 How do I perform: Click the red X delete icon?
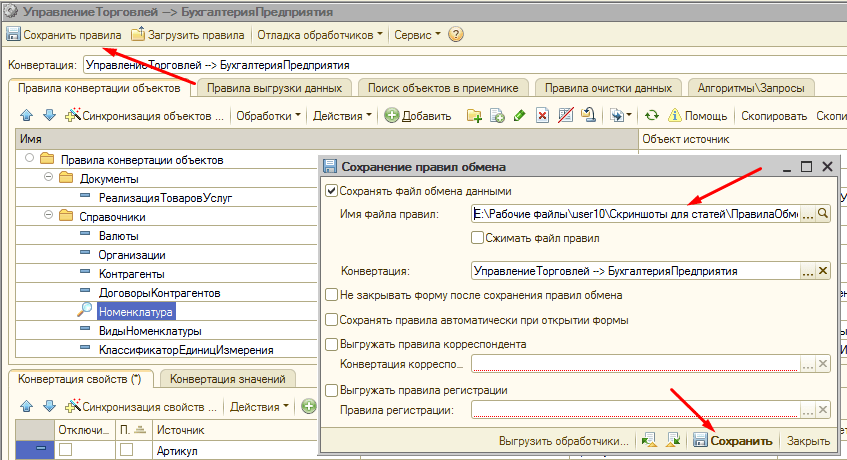click(542, 116)
